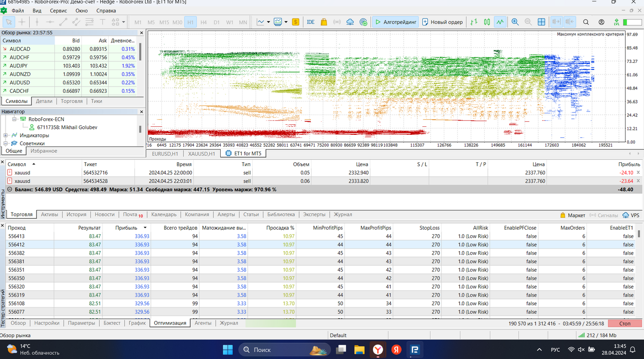Select the text label tool
This screenshot has height=359, width=644.
(x=102, y=22)
